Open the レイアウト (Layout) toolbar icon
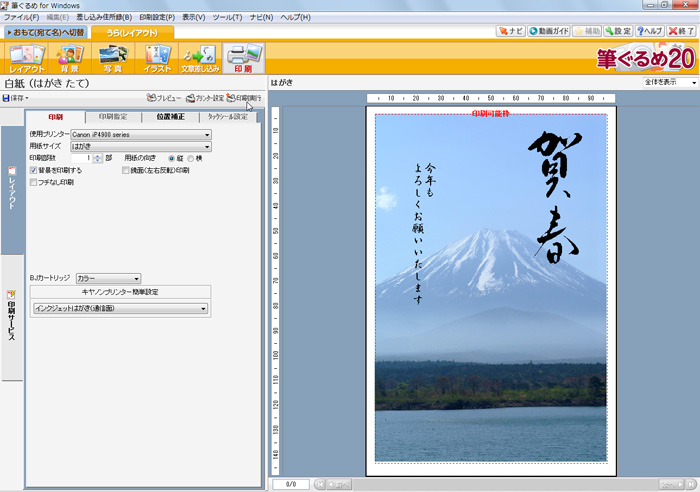Image resolution: width=700 pixels, height=492 pixels. coord(27,58)
